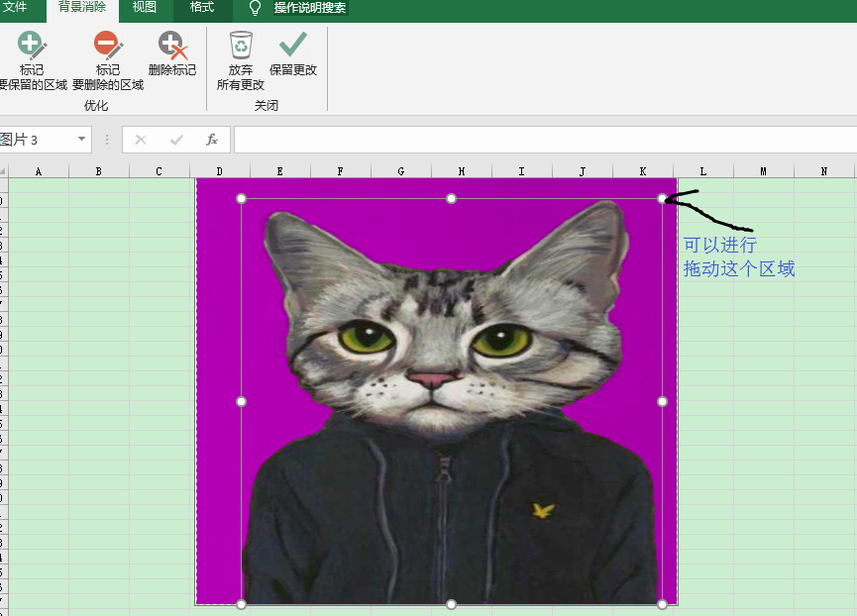Click the 关闭 group label
Screen dimensions: 857x616
pos(267,105)
